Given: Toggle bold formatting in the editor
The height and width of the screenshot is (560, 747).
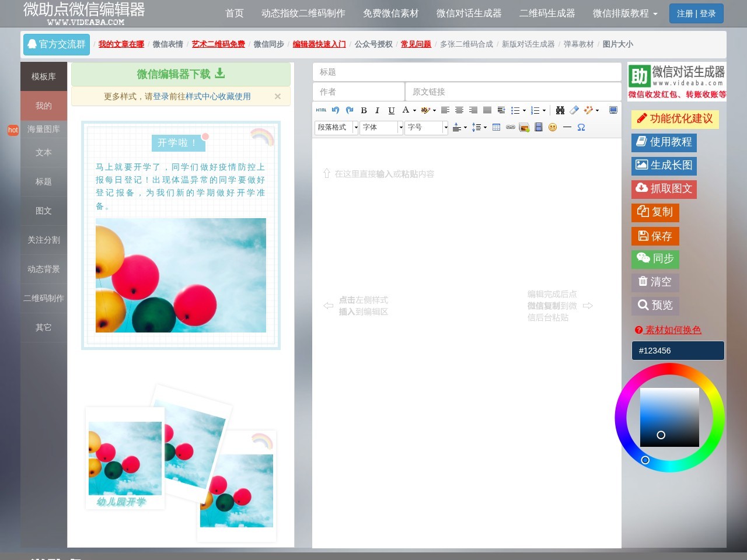Looking at the screenshot, I should click(x=364, y=110).
